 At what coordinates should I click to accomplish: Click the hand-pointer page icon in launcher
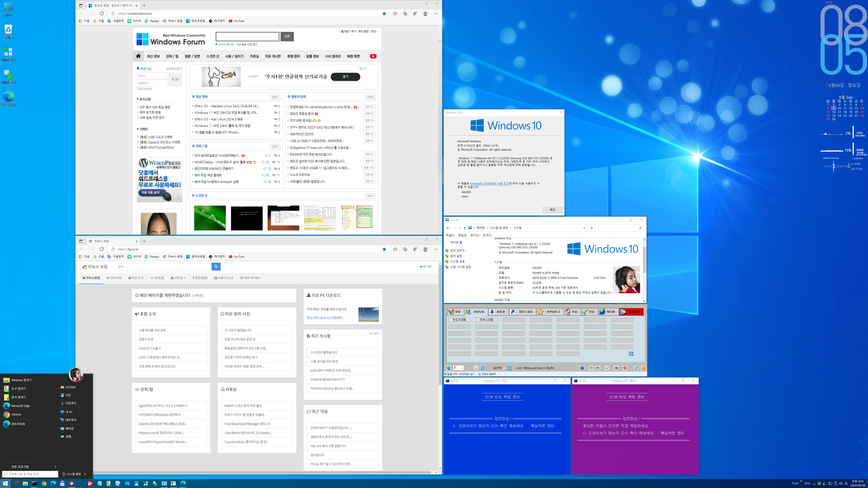click(476, 368)
